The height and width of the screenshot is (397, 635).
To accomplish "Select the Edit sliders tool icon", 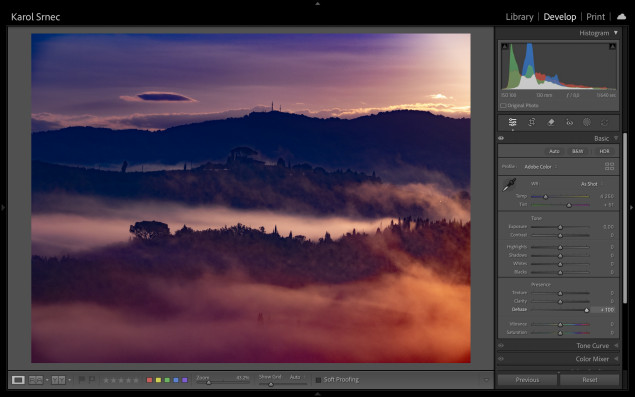I will 512,122.
